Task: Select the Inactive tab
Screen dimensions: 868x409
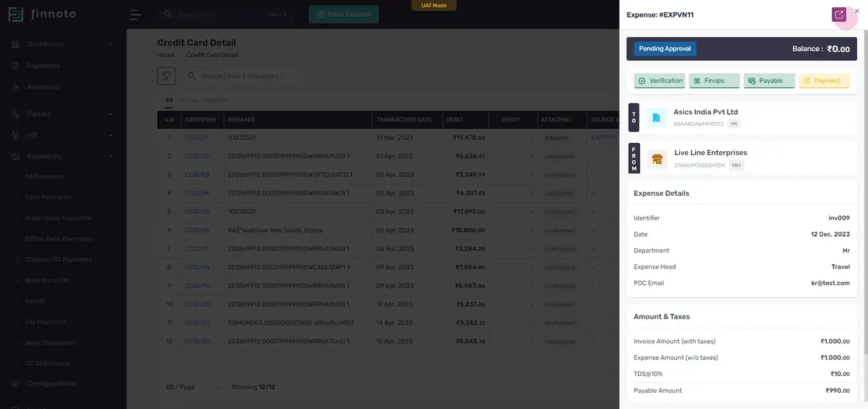Action: [x=215, y=100]
